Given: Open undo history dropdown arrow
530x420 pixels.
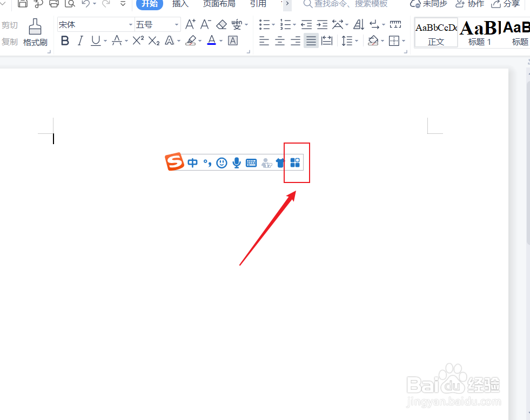Looking at the screenshot, I should 95,4.
